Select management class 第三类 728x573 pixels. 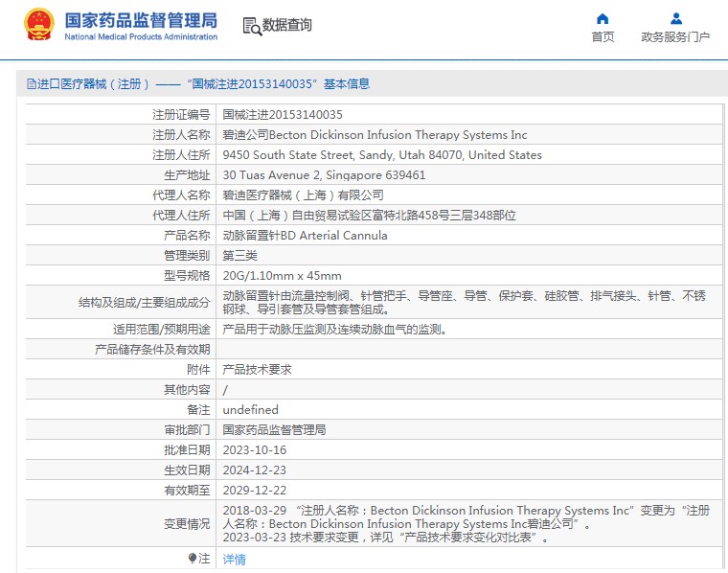pyautogui.click(x=239, y=256)
